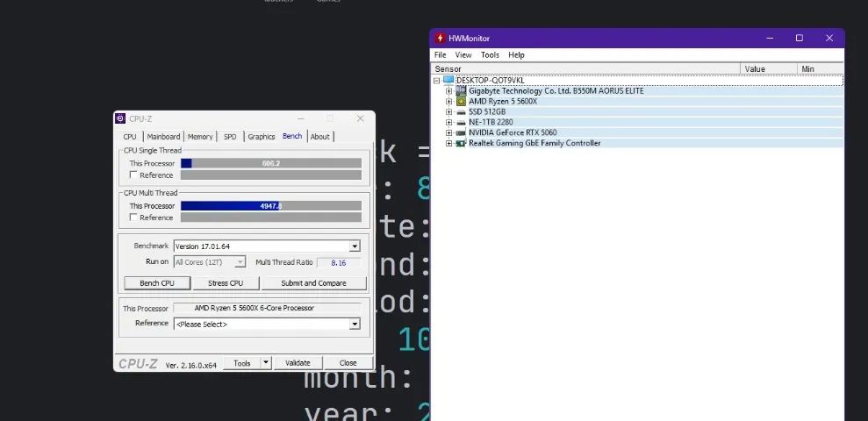868x421 pixels.
Task: Switch to the Graphics tab
Action: tap(262, 137)
